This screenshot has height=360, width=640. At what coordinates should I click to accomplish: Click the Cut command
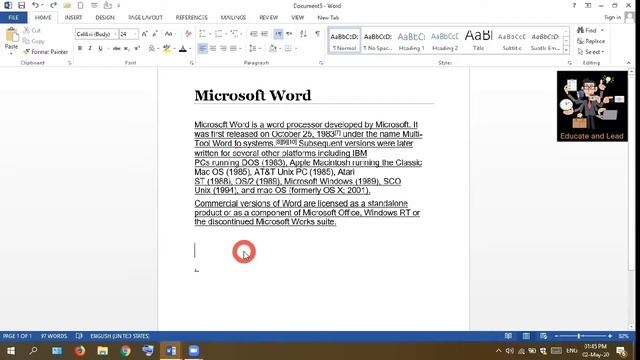pos(32,31)
